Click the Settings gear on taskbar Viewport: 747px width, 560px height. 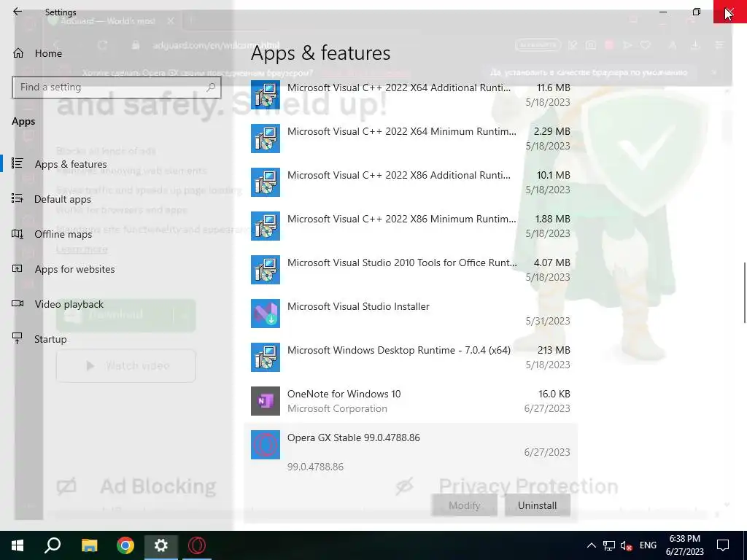tap(161, 545)
